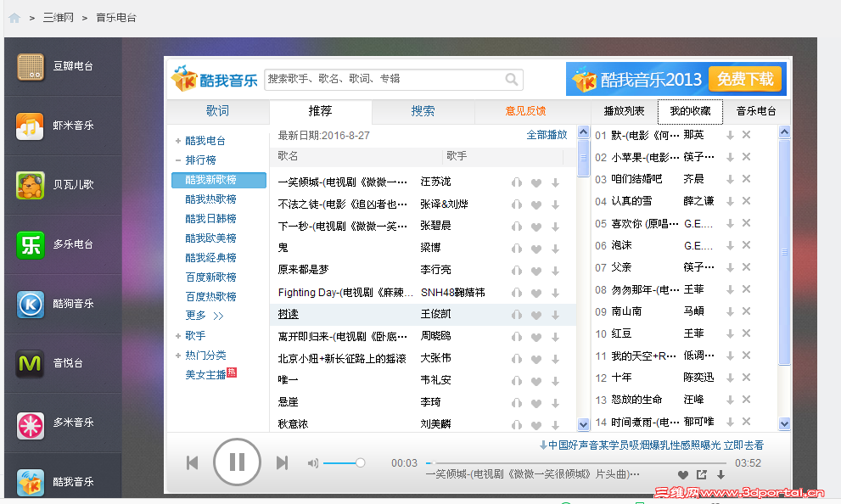This screenshot has width=841, height=504.
Task: Pause the current song
Action: pyautogui.click(x=237, y=462)
